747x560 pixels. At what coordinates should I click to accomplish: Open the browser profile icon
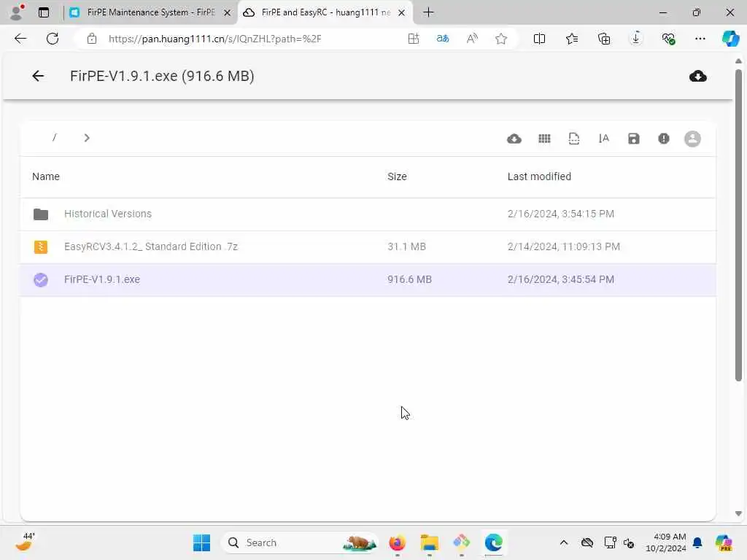[17, 12]
